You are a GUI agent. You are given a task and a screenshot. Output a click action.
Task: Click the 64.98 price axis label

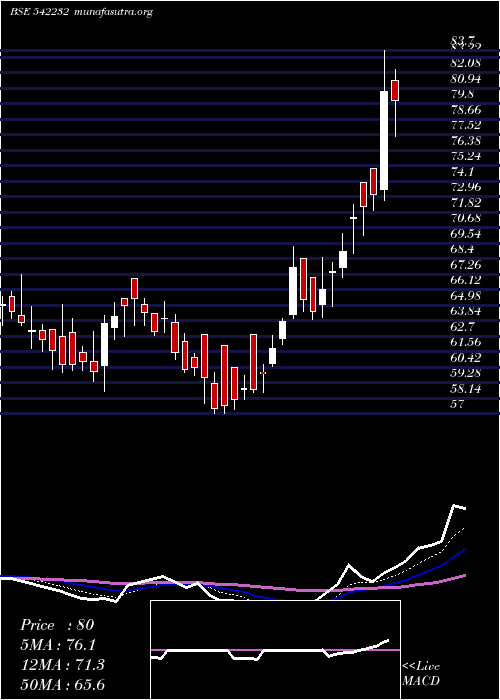(x=466, y=296)
